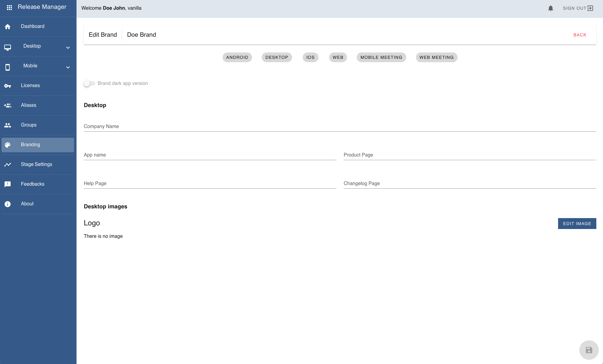Click the Groups people icon
Screen dimensions: 603x364
8,125
